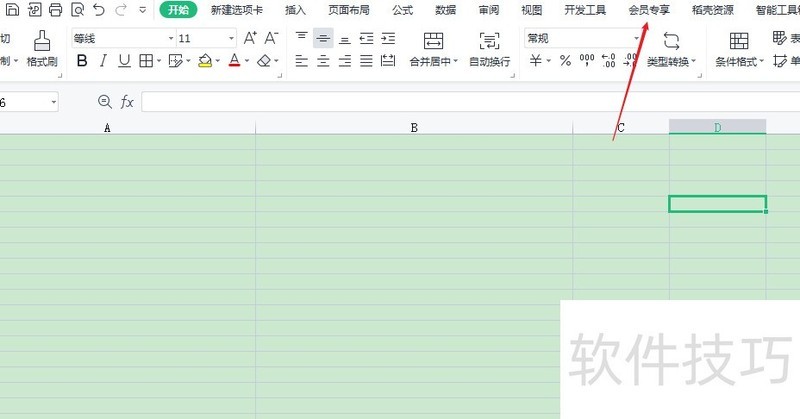The height and width of the screenshot is (419, 800).
Task: Expand the 类型转换 dropdown arrow
Action: pyautogui.click(x=693, y=61)
